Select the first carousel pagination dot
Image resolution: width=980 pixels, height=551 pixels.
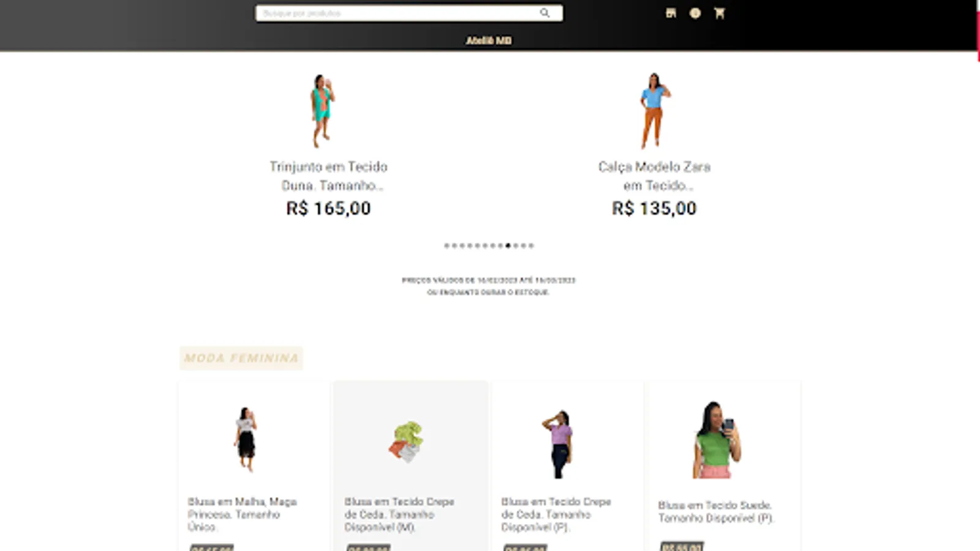[447, 246]
